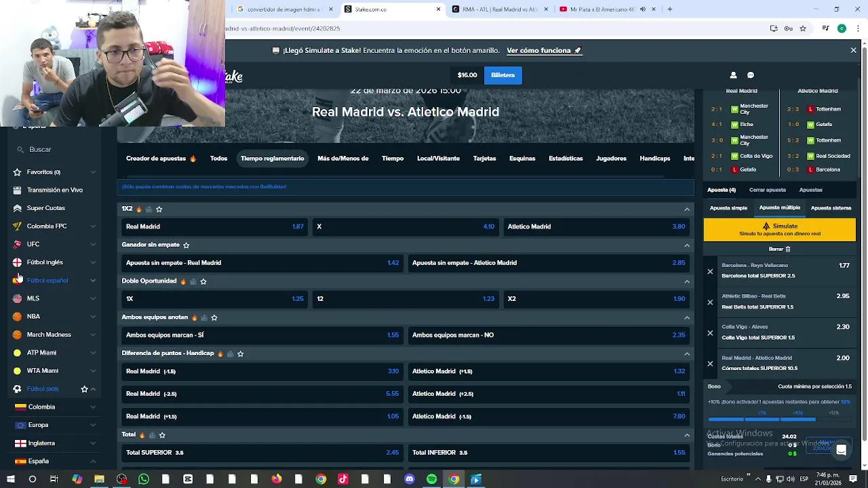The image size is (868, 488).
Task: Collapse the Total market section
Action: 687,434
